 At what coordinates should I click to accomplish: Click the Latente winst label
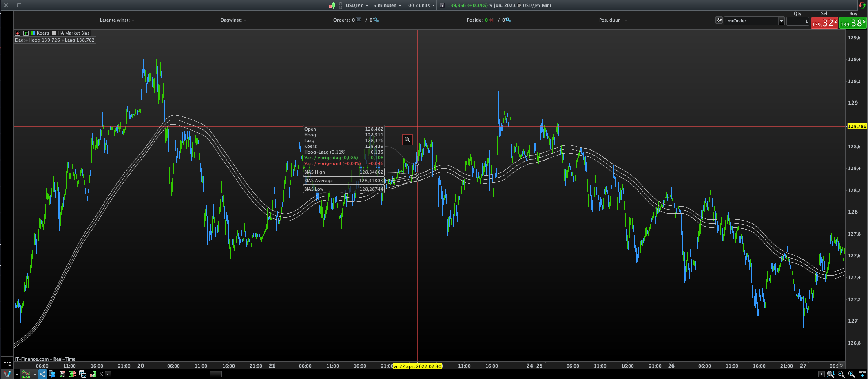(115, 20)
